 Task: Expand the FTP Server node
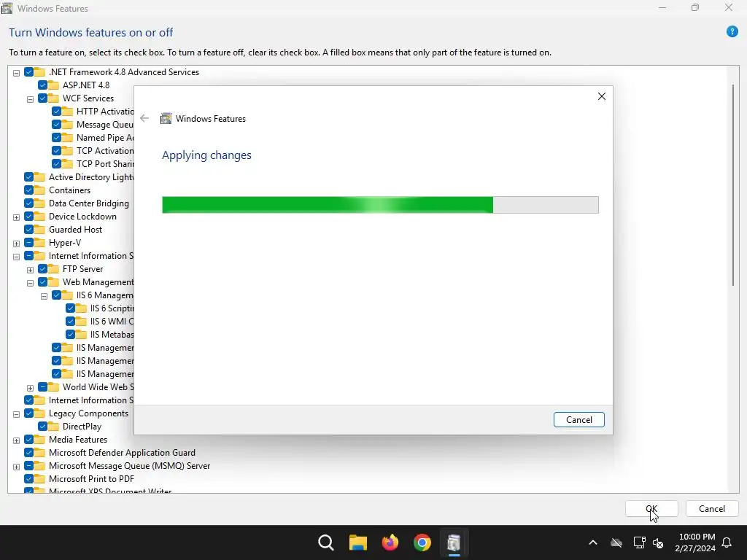click(x=30, y=270)
